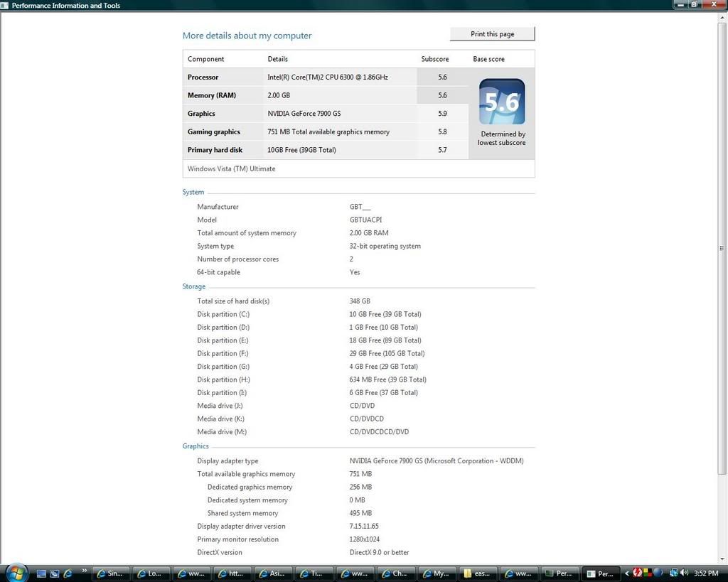The image size is (728, 582).
Task: Click the Subscore column header
Action: 435,59
